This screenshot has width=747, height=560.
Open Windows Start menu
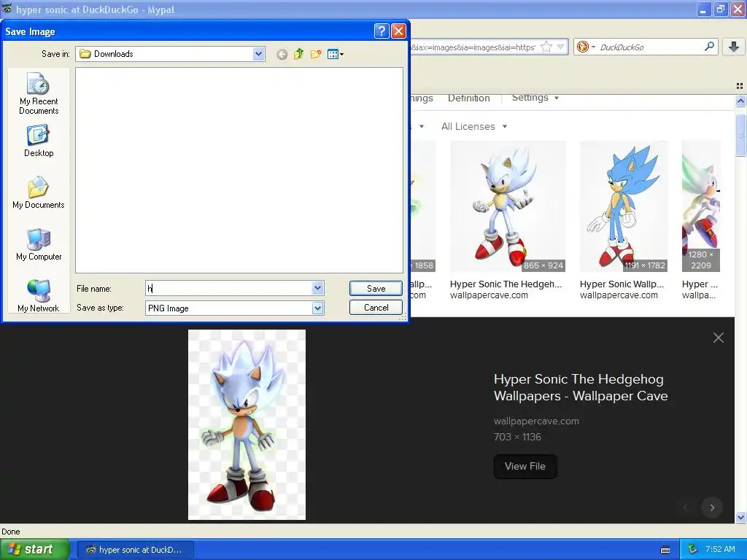point(35,549)
